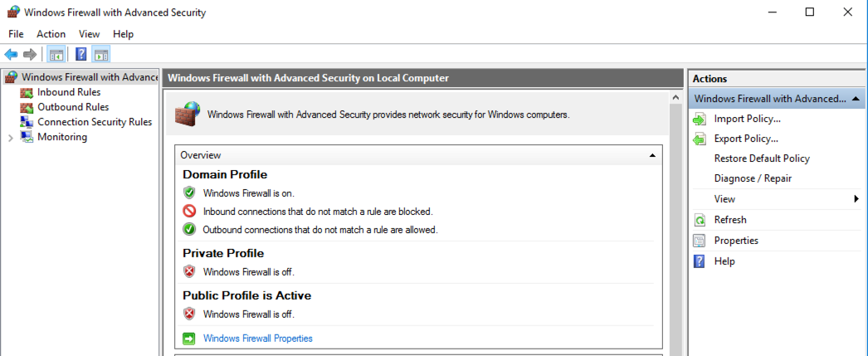Click the Show/Hide Console Tree toolbar icon
This screenshot has width=868, height=356.
pos(56,55)
